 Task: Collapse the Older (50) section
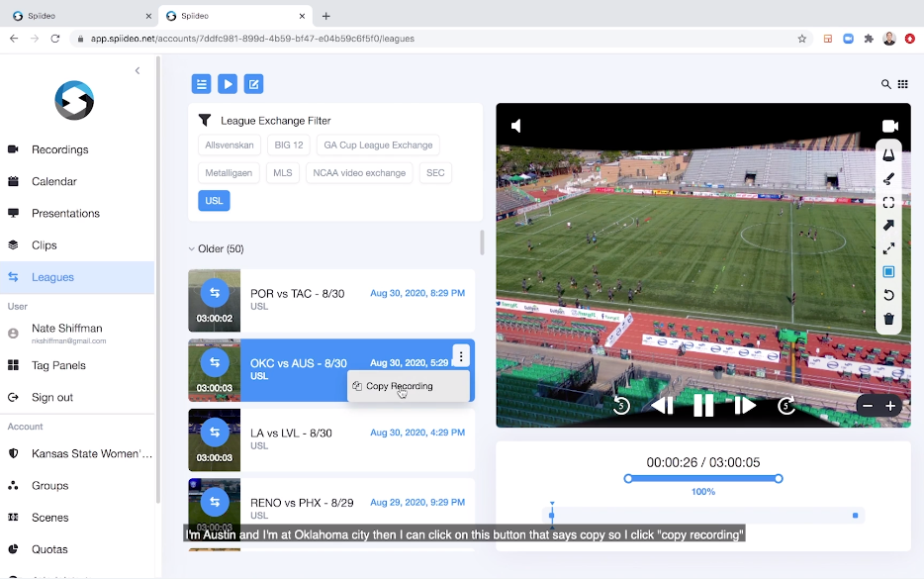[192, 248]
